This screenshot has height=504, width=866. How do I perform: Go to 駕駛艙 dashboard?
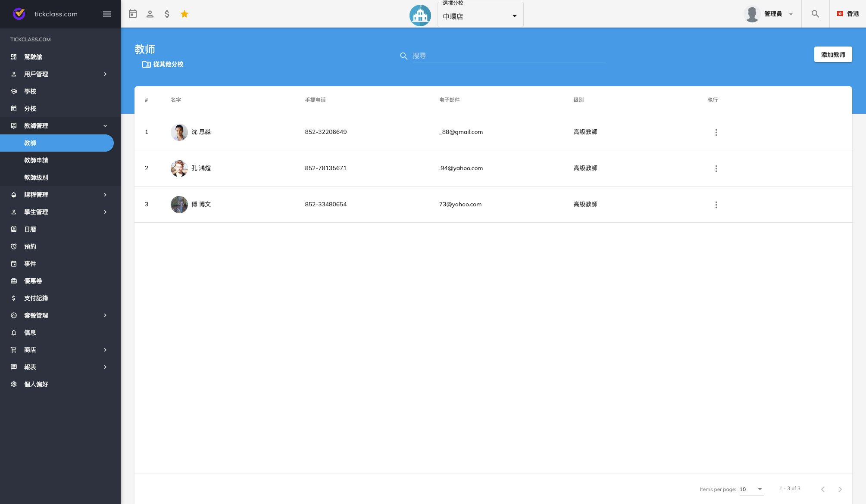[x=60, y=57]
